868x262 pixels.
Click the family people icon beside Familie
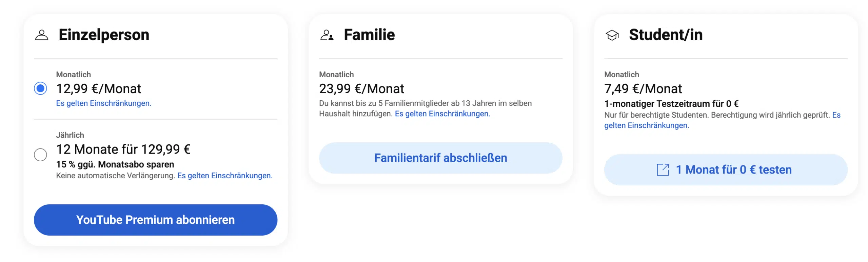point(327,35)
